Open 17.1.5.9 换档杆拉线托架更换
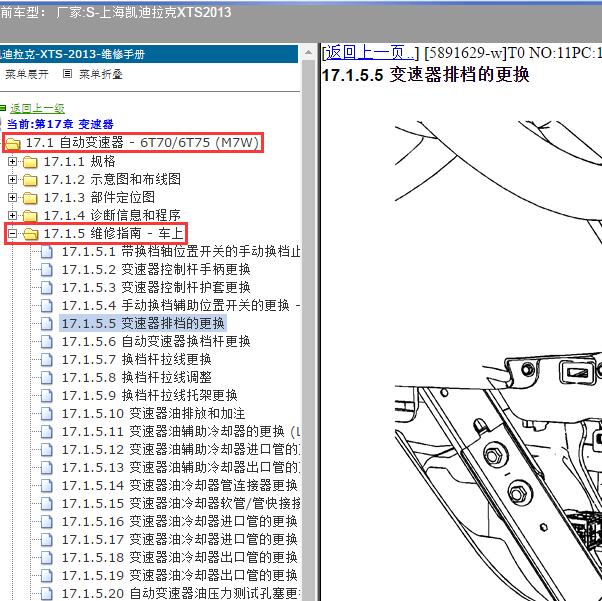 pyautogui.click(x=150, y=395)
